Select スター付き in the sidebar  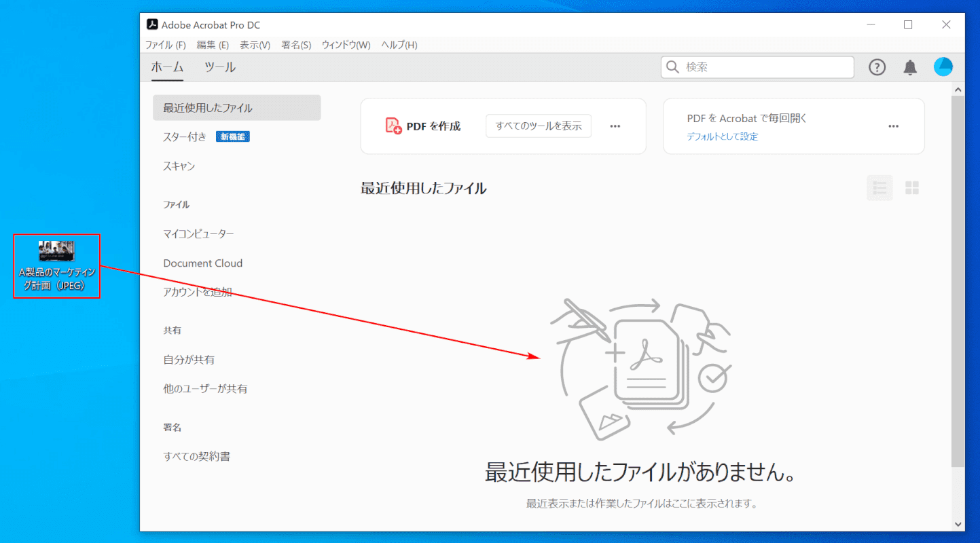click(x=185, y=136)
